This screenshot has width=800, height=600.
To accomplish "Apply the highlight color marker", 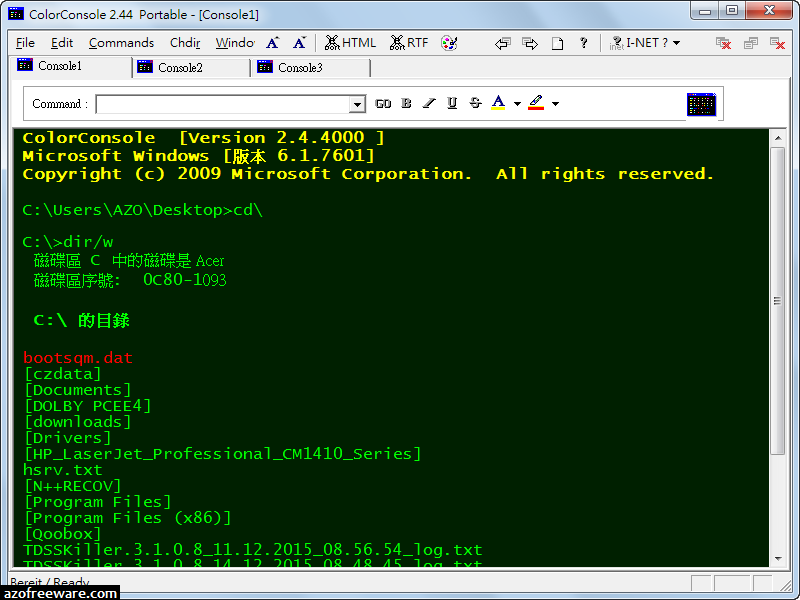I will click(536, 103).
